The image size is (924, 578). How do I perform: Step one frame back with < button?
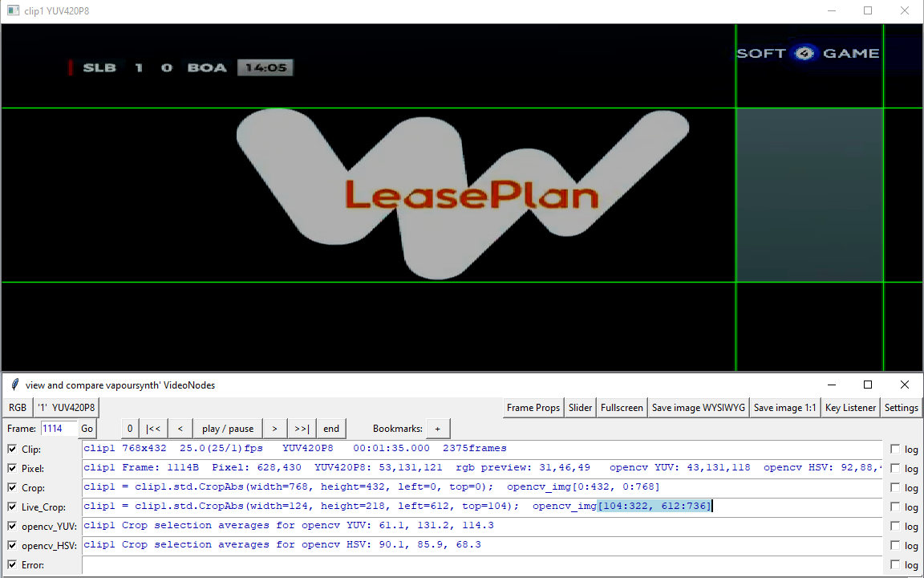[x=180, y=429]
